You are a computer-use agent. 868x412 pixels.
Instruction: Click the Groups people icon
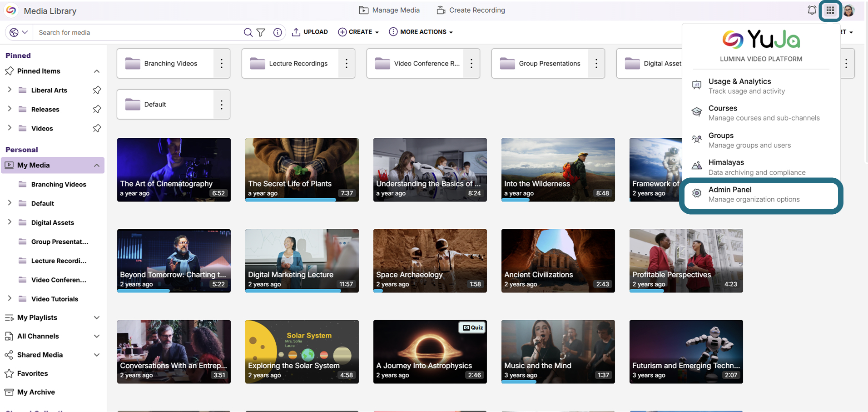point(697,139)
